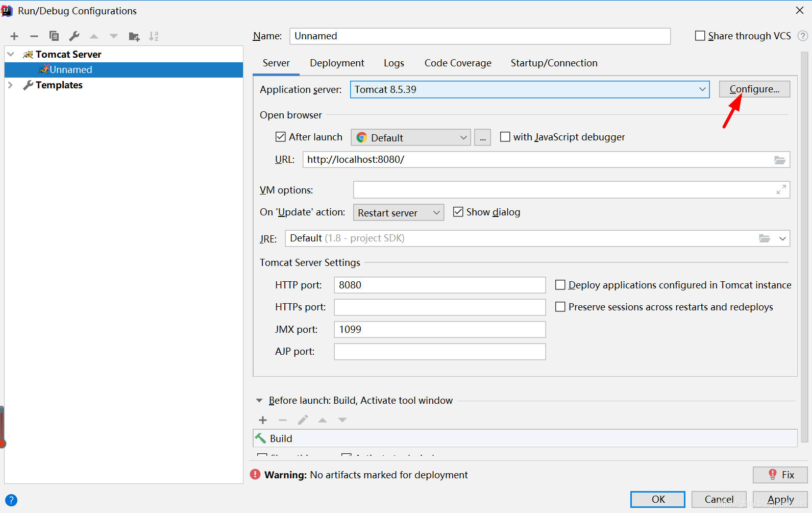Open the browser selection ellipsis button
The image size is (812, 513).
[x=482, y=137]
